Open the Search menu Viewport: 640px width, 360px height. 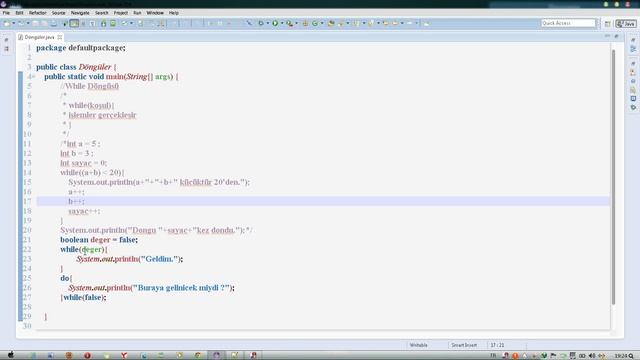tap(102, 13)
